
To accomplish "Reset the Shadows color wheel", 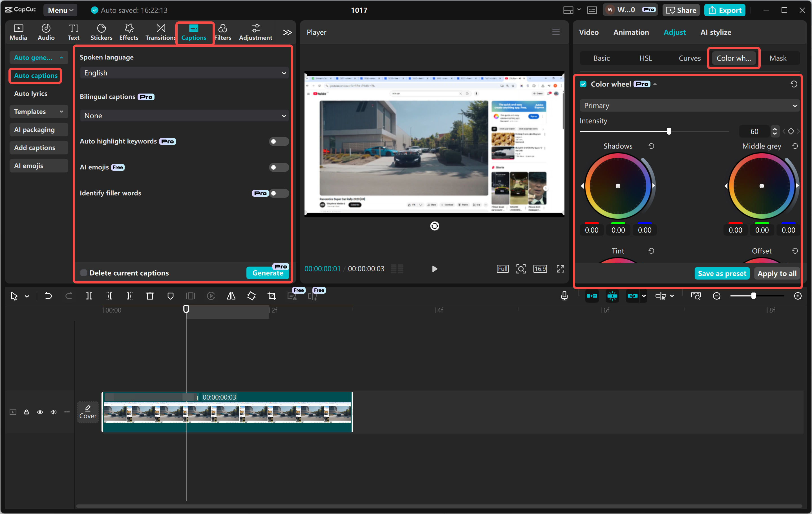I will [651, 146].
